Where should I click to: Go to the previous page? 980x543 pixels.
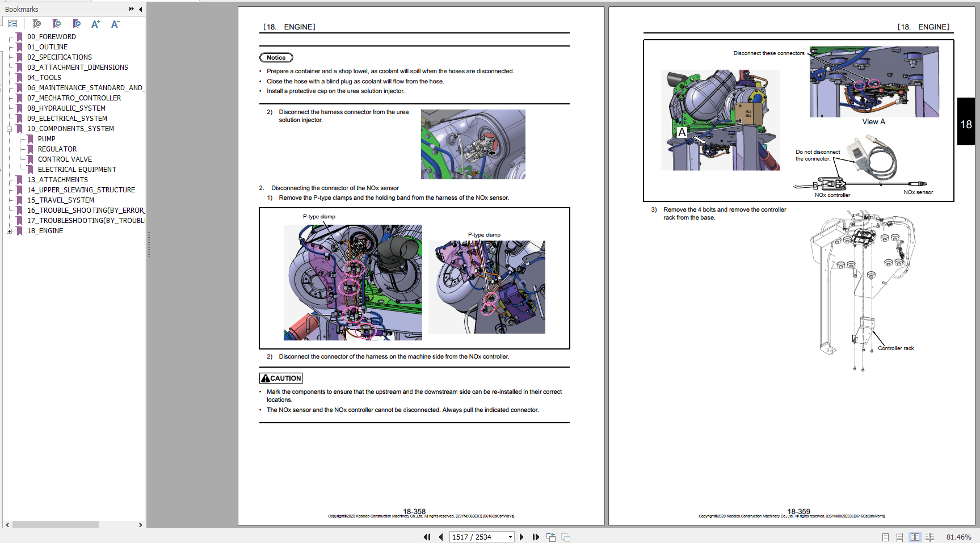pos(440,537)
